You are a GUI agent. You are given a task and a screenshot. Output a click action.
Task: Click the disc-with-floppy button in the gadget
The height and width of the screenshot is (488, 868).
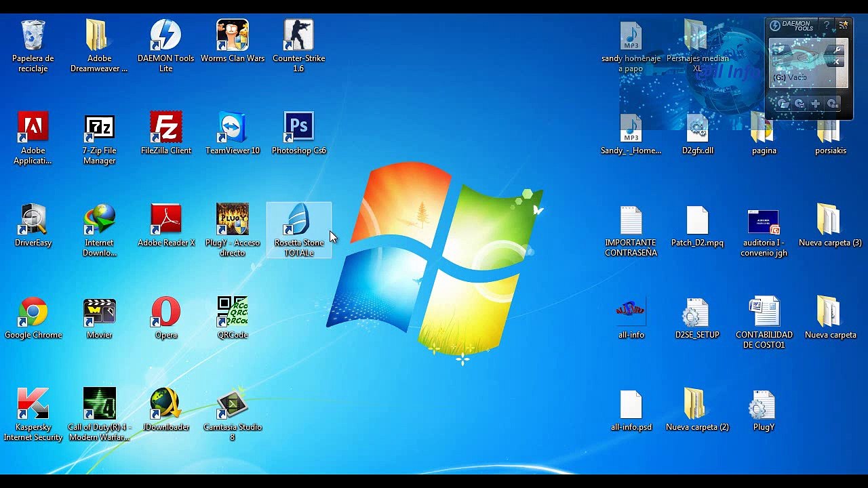coord(800,104)
